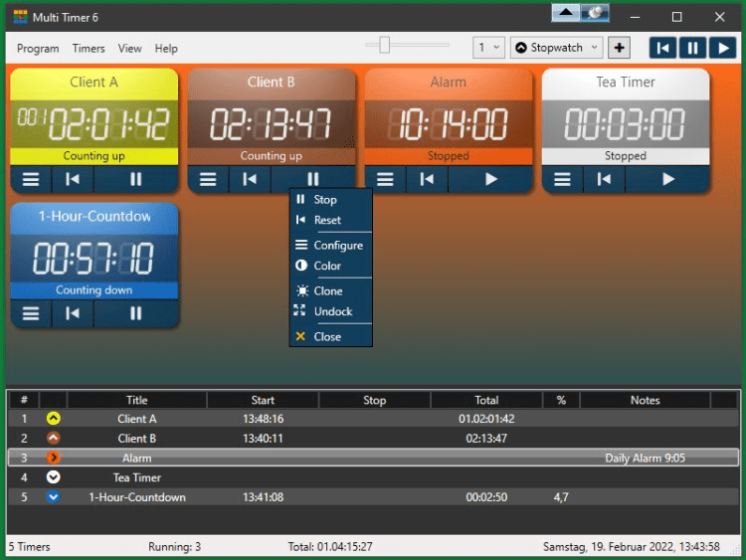Screen dimensions: 746x560
Task: Open the timer count dropdown showing 1
Action: coord(488,48)
